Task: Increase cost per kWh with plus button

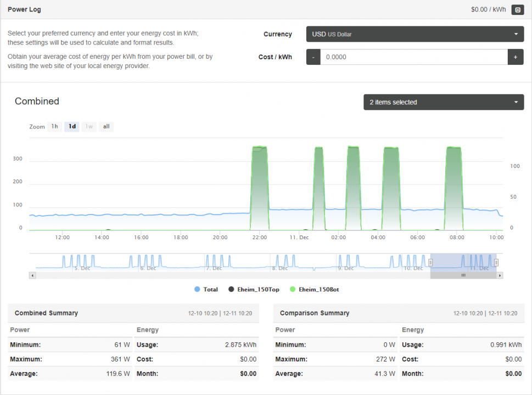Action: pos(516,57)
